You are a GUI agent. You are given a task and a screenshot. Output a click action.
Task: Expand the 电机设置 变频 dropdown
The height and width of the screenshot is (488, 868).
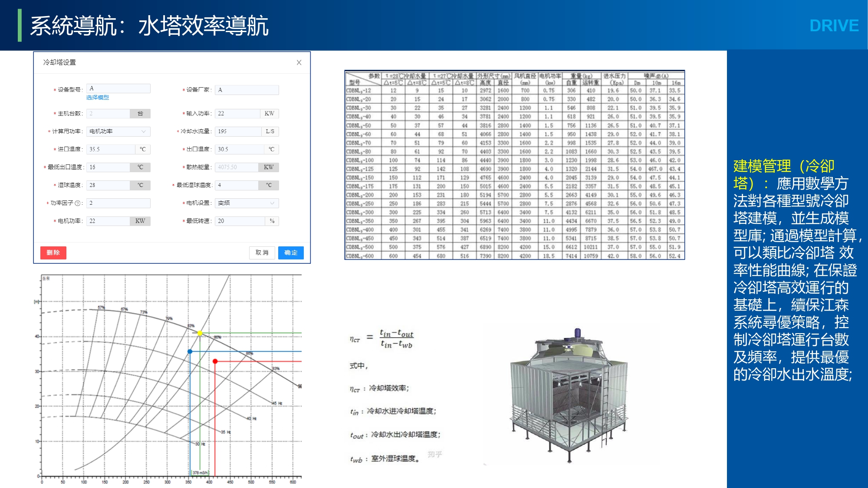[247, 203]
